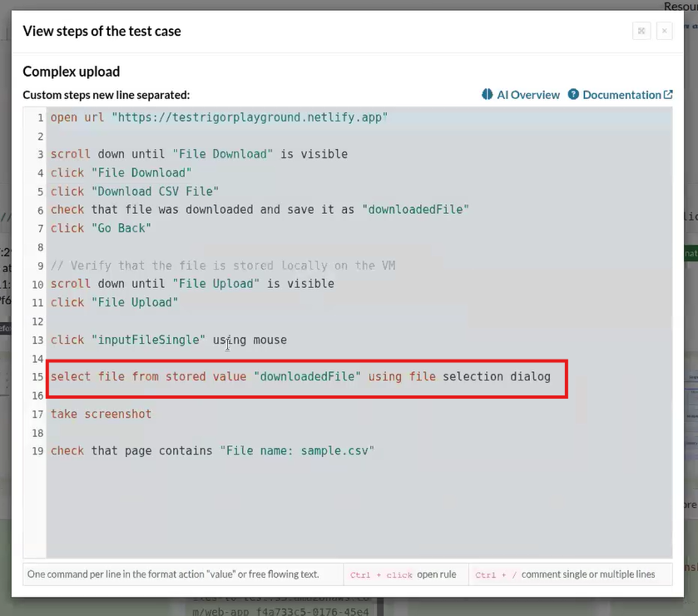This screenshot has width=698, height=616.
Task: Click the "inputFileSingle" using mouse step
Action: [x=168, y=340]
